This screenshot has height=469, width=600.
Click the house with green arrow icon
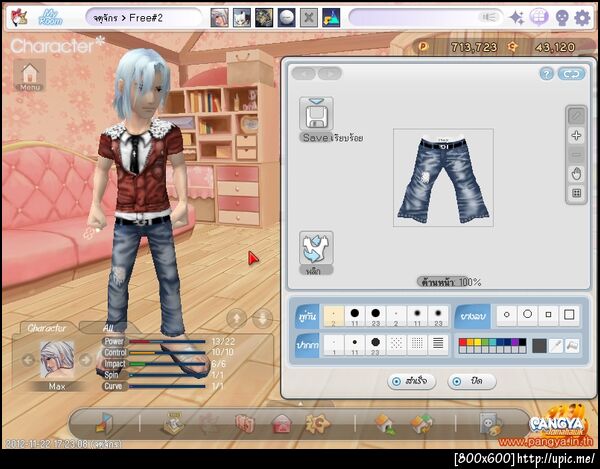[x=386, y=424]
